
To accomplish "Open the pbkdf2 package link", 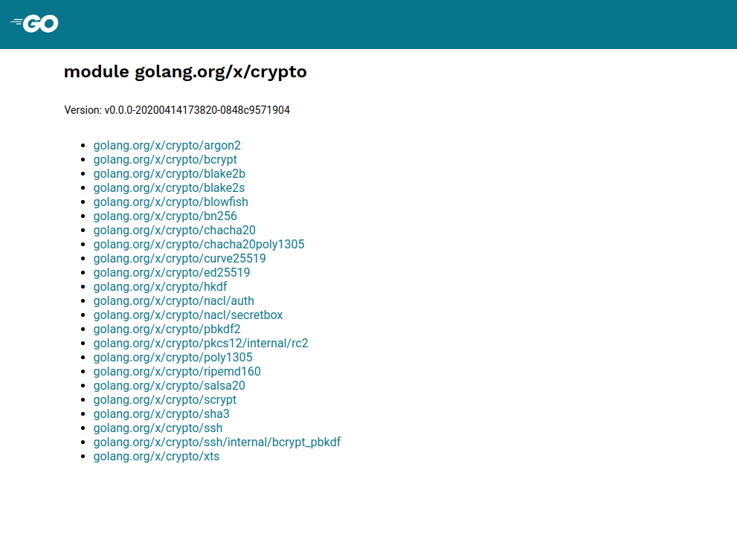I will coord(166,329).
